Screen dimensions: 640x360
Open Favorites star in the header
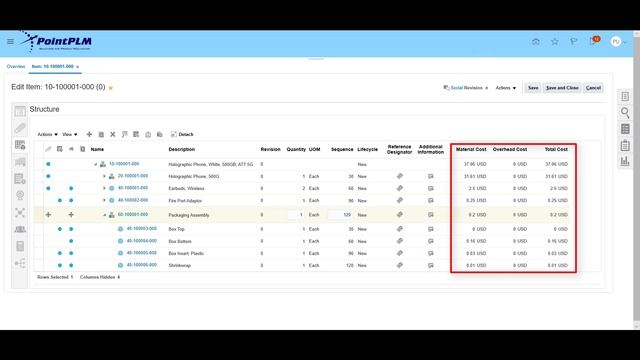tap(555, 42)
